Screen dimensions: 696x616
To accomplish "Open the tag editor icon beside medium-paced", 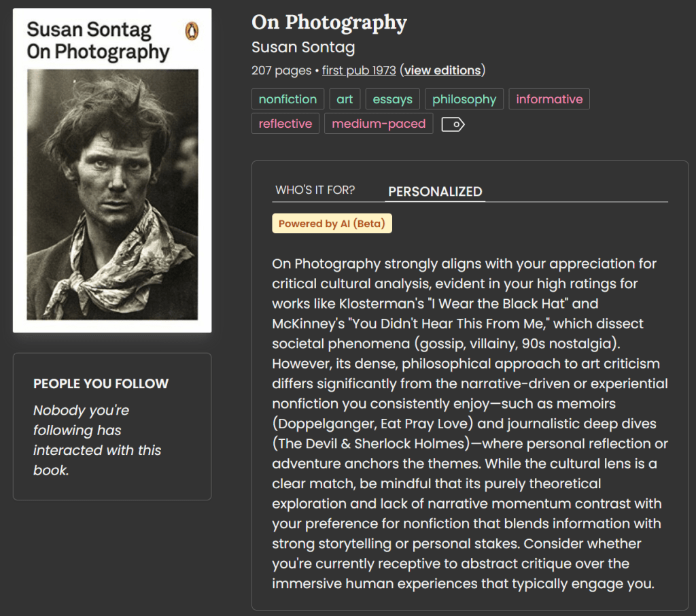I will coord(454,124).
